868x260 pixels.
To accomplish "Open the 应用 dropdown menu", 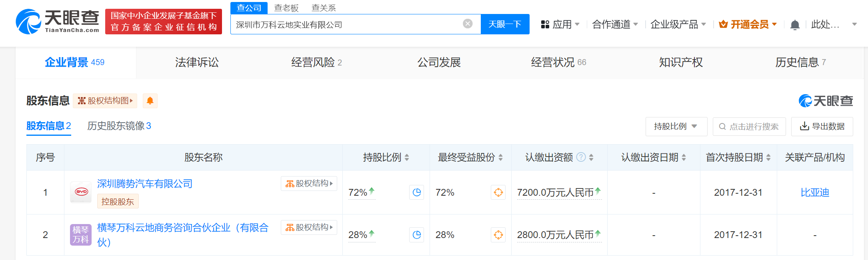I will point(560,24).
